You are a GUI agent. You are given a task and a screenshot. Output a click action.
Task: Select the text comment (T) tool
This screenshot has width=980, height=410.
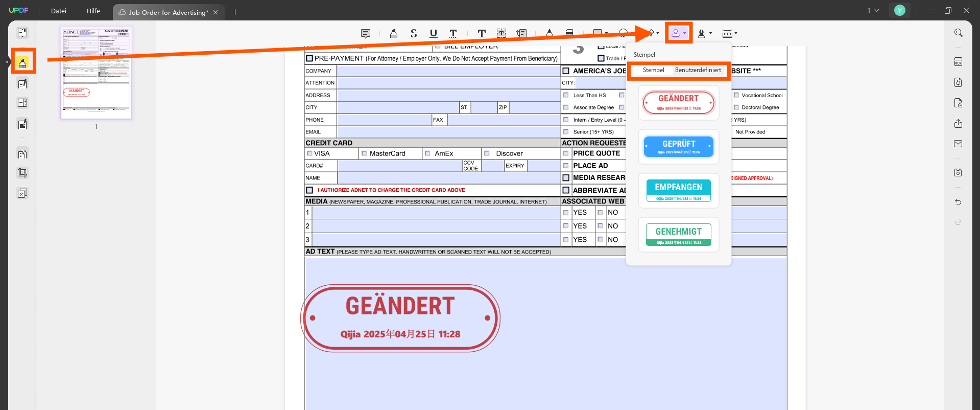(x=482, y=33)
